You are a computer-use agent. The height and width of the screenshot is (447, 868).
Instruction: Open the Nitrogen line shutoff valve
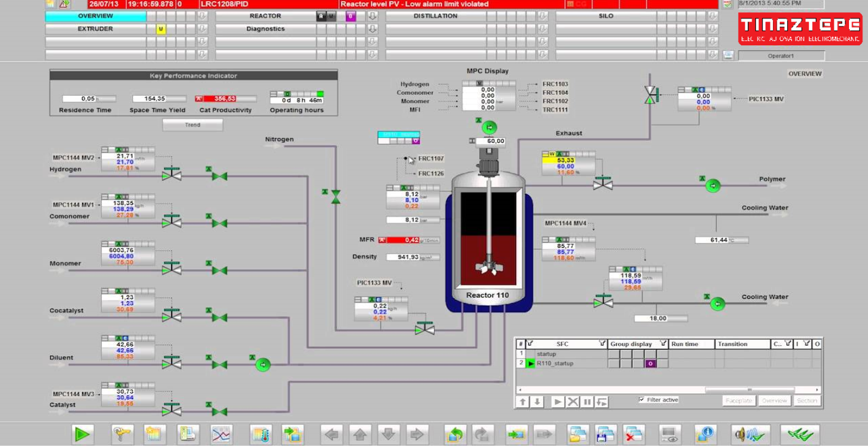(335, 197)
